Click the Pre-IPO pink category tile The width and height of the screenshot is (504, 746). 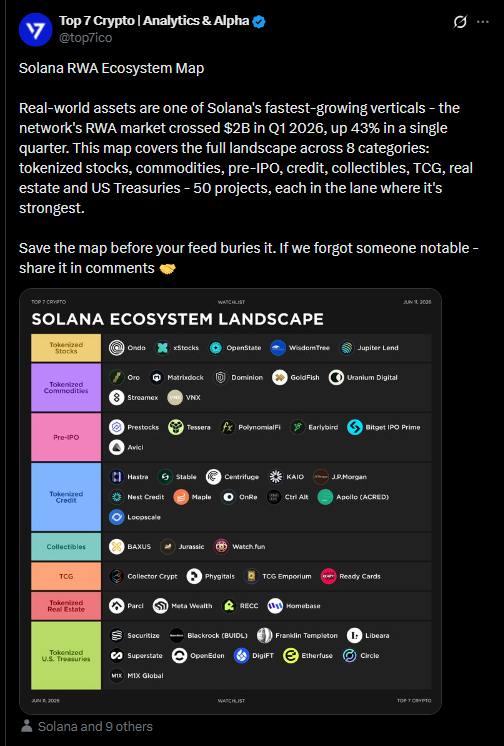(x=66, y=437)
